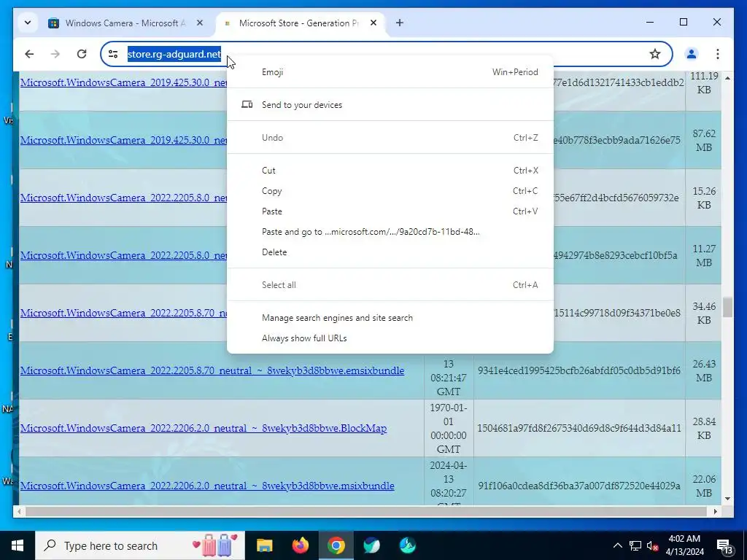
Task: Choose Copy in the context menu
Action: click(390, 191)
